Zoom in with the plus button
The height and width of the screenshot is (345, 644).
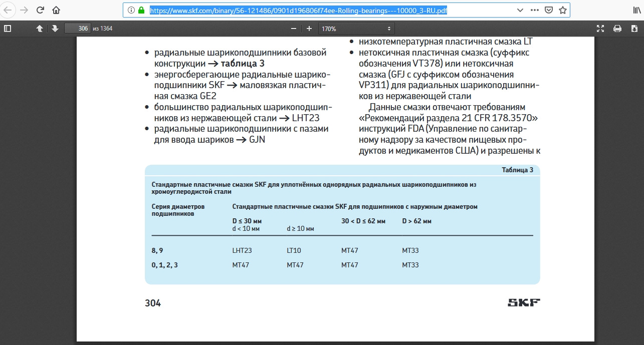pos(309,29)
